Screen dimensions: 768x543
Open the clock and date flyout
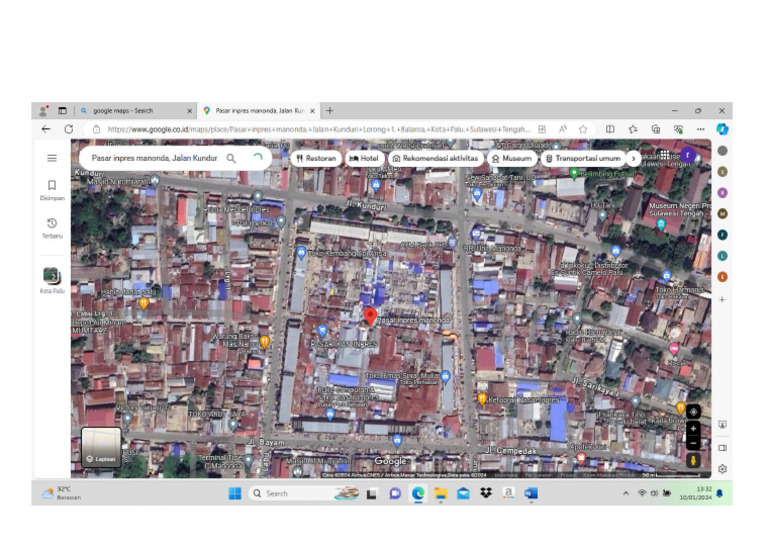pos(696,494)
